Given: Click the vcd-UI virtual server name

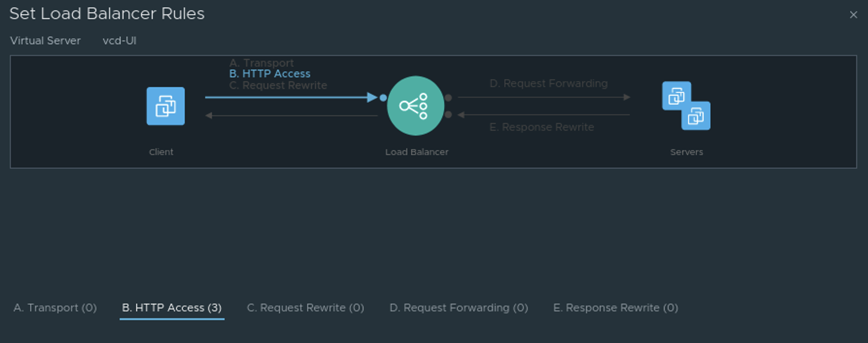Looking at the screenshot, I should pos(120,41).
